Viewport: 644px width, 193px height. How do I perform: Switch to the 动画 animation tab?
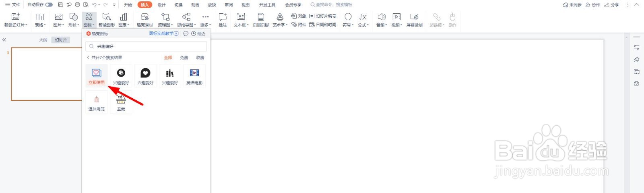[195, 5]
